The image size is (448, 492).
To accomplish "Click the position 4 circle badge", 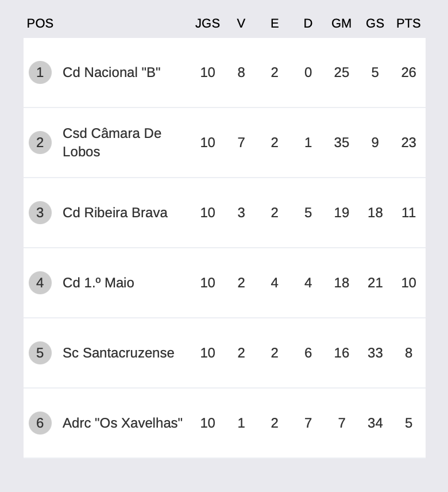I will tap(40, 283).
